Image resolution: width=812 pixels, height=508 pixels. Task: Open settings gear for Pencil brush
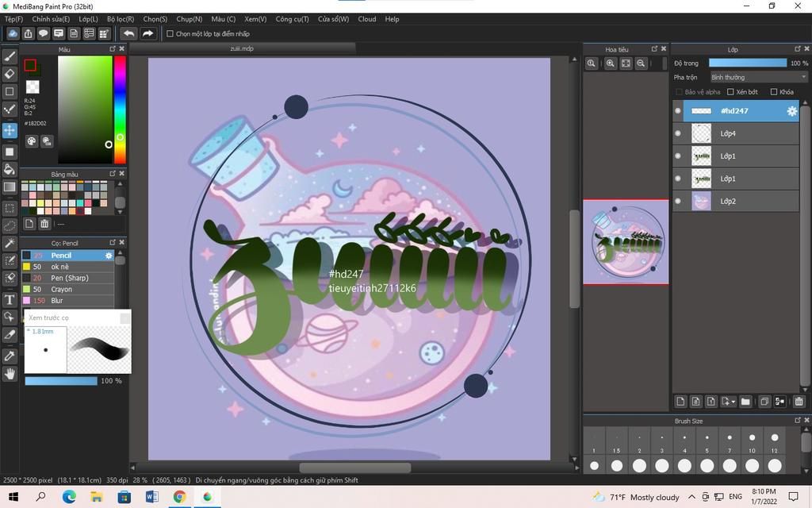click(x=108, y=256)
